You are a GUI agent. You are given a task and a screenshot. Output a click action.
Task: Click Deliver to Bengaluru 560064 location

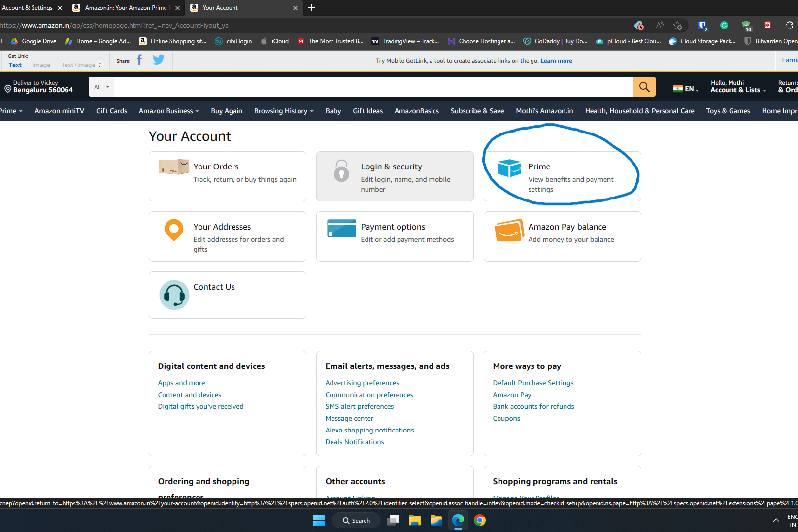point(38,87)
